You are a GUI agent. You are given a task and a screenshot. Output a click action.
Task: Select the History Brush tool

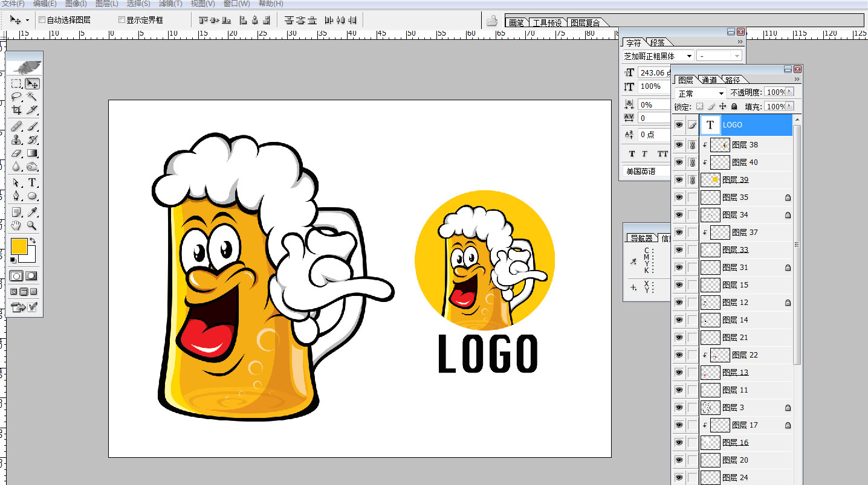(32, 140)
